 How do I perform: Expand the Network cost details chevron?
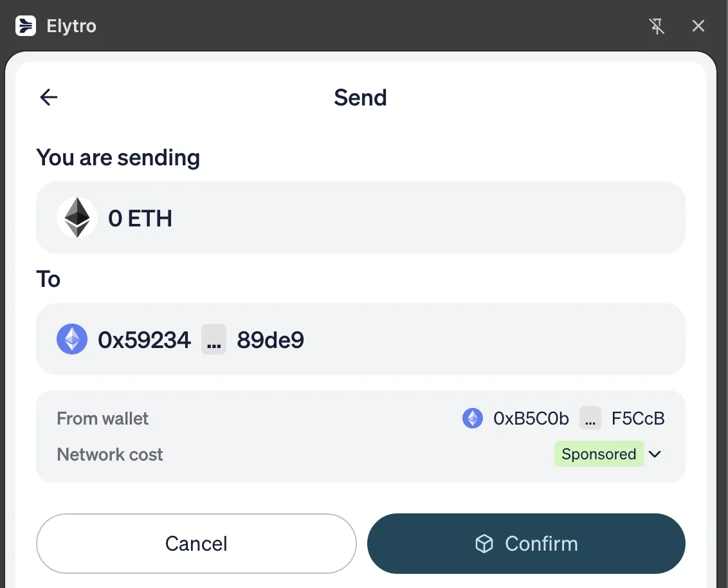[655, 454]
